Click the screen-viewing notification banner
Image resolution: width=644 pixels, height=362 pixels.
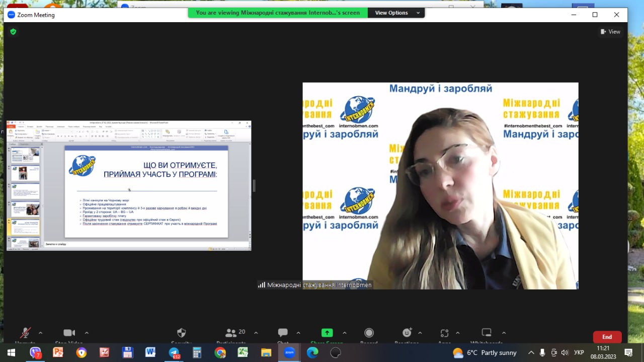278,13
